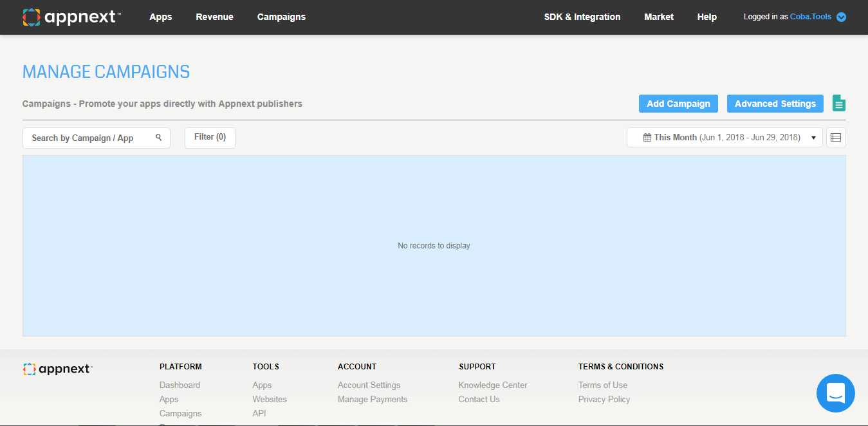Open Terms of Use footer link

coord(603,385)
